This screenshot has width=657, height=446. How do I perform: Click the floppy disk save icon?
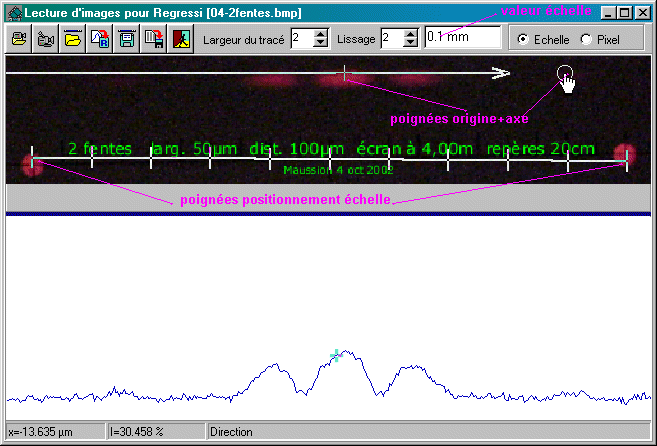click(x=126, y=39)
